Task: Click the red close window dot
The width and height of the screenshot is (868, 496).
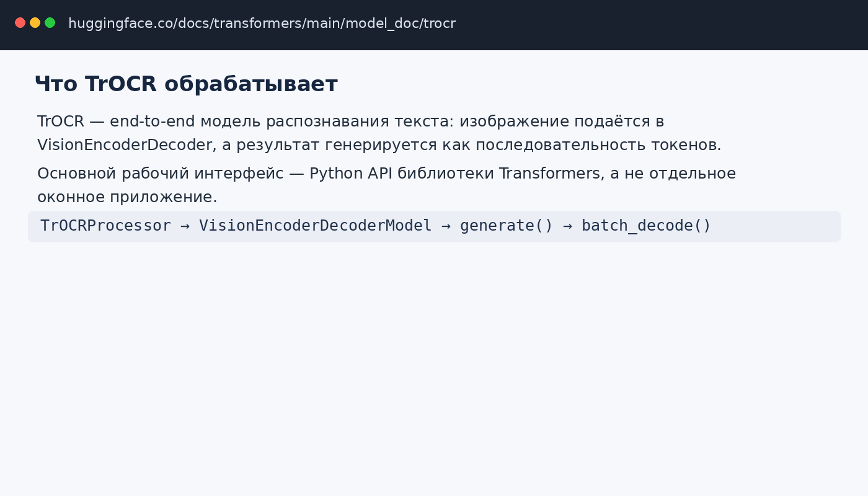Action: (20, 23)
